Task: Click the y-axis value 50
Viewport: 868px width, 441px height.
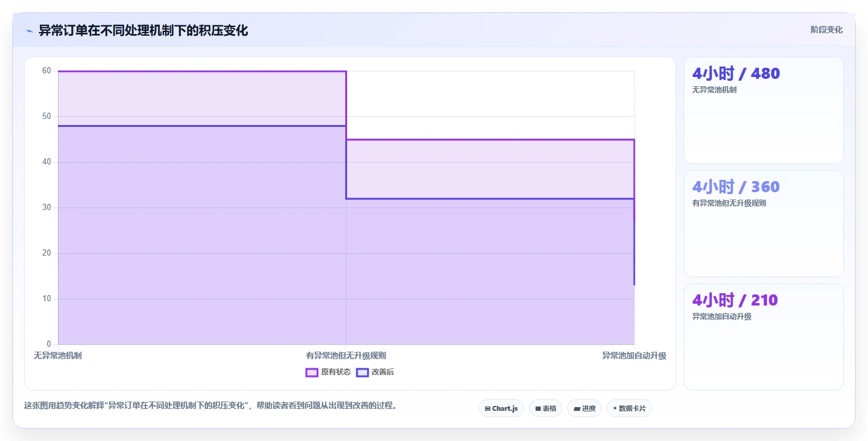Action: [x=47, y=116]
